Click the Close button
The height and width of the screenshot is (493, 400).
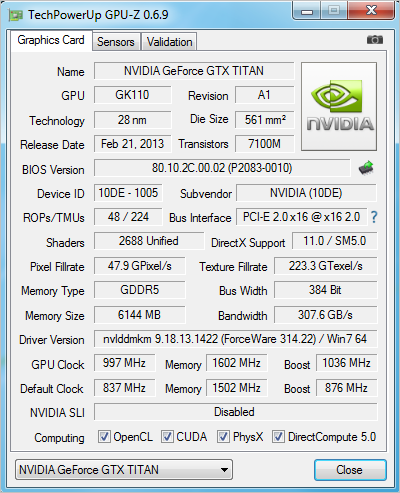(x=350, y=470)
